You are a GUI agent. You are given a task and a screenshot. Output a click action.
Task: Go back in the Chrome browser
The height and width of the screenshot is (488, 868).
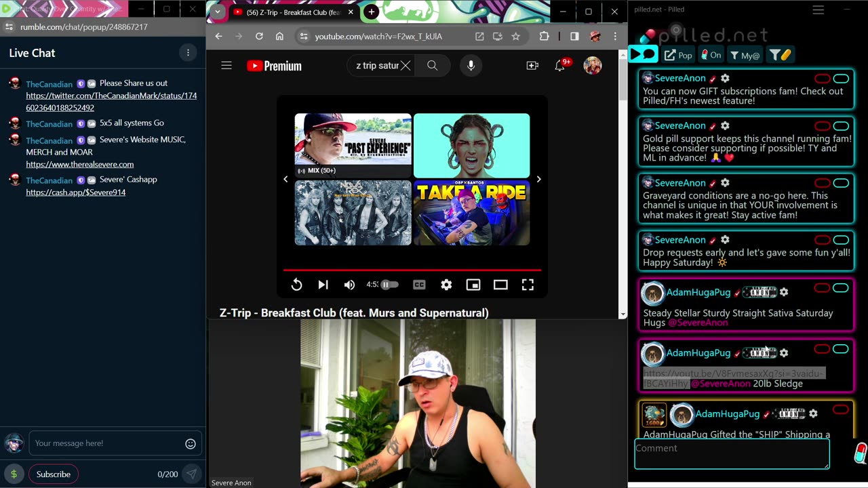coord(218,36)
